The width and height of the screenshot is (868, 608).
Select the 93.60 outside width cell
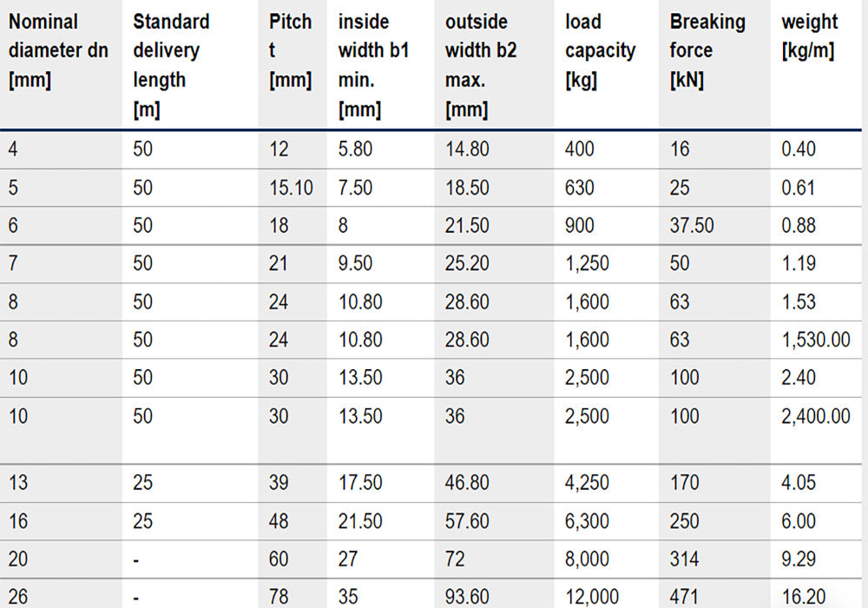(x=467, y=595)
